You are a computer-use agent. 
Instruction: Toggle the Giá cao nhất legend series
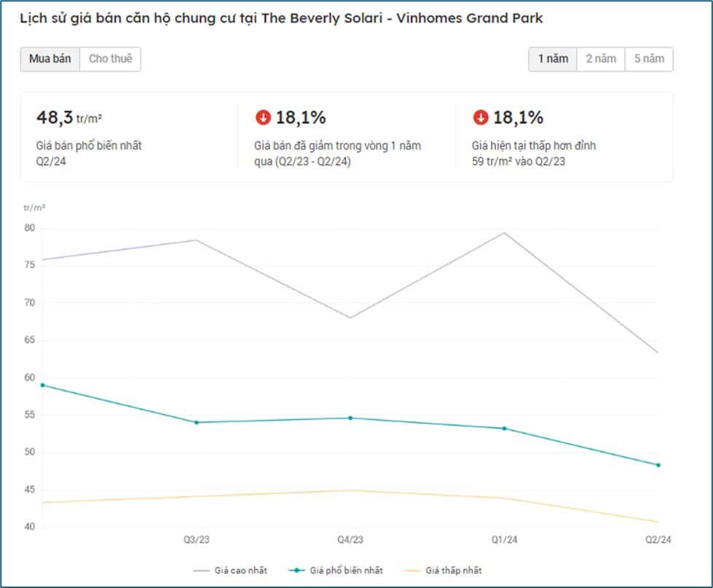pyautogui.click(x=230, y=571)
